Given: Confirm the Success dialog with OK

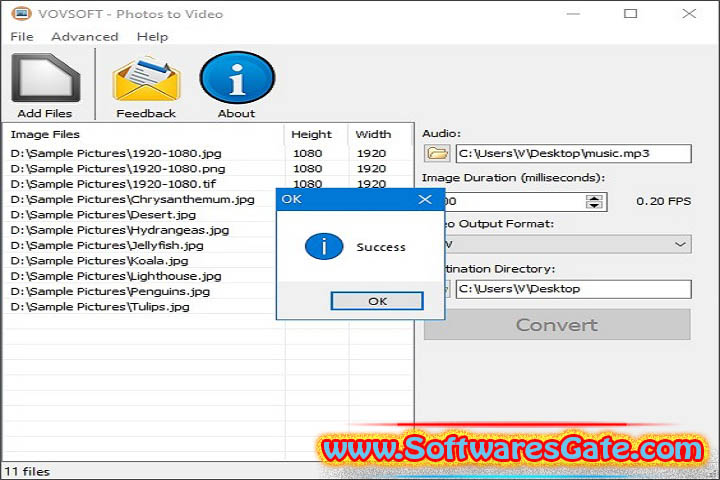Looking at the screenshot, I should [x=377, y=301].
